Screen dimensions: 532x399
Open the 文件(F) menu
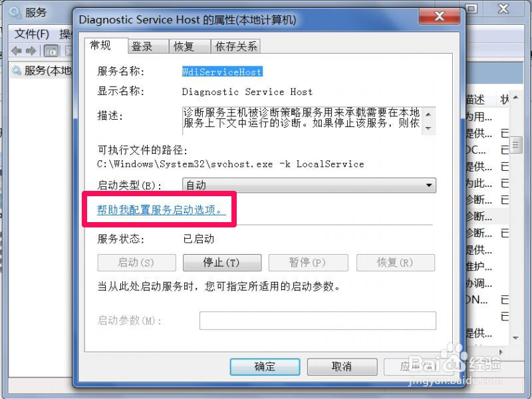tap(32, 34)
